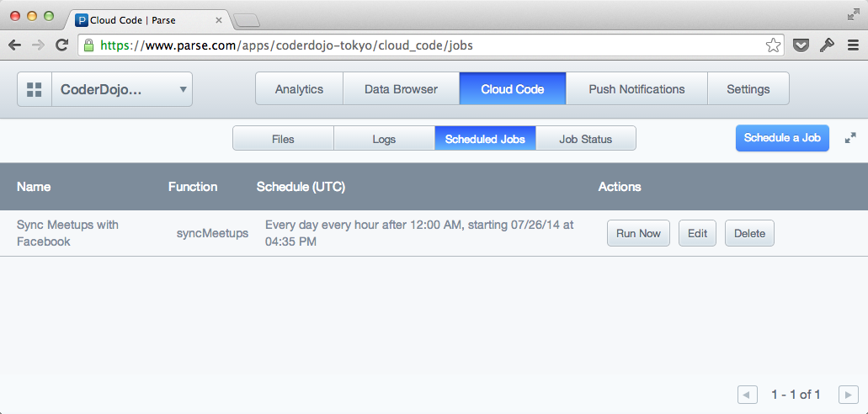
Task: Open the CoderDojo app selector dropdown
Action: pyautogui.click(x=122, y=89)
